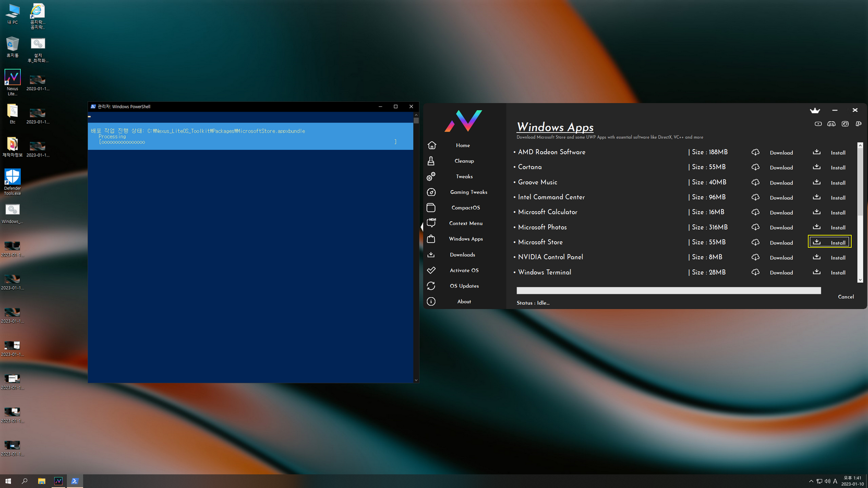Screen dimensions: 868x488
Task: Click the CompactOS icon
Action: [431, 208]
